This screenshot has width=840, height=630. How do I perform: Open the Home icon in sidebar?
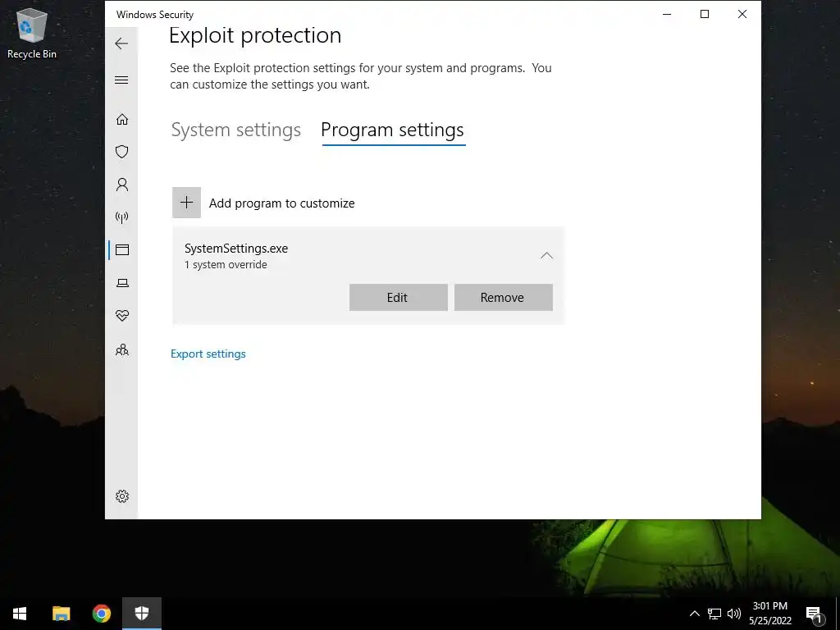pyautogui.click(x=122, y=119)
